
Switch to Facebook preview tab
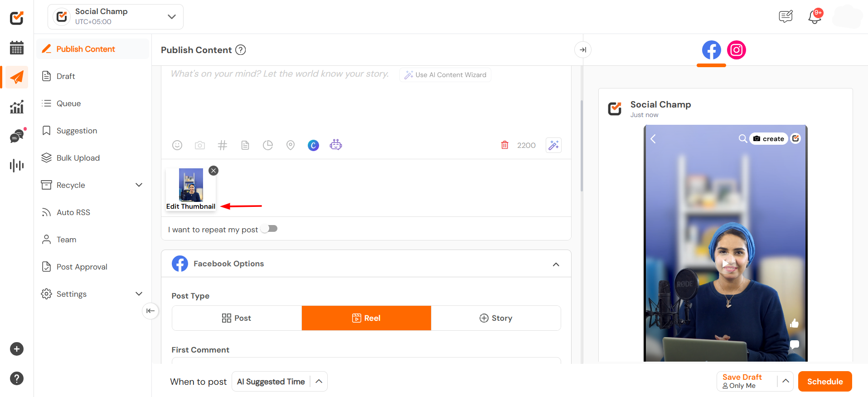click(711, 50)
